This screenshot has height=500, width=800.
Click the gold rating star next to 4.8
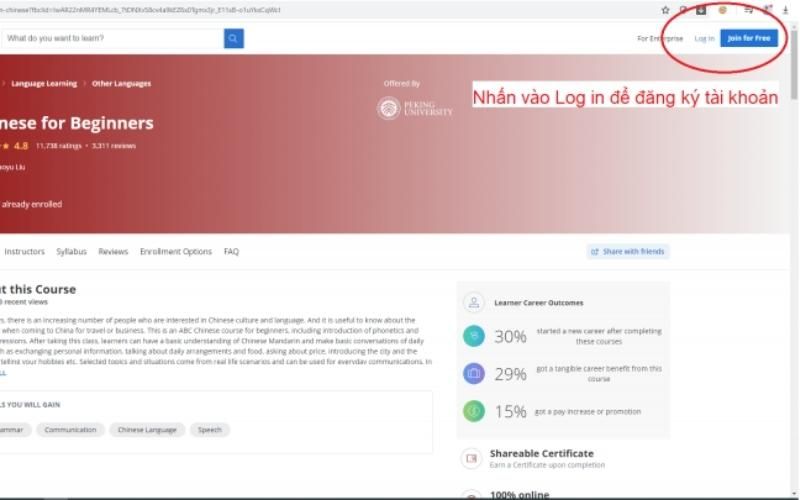6,146
